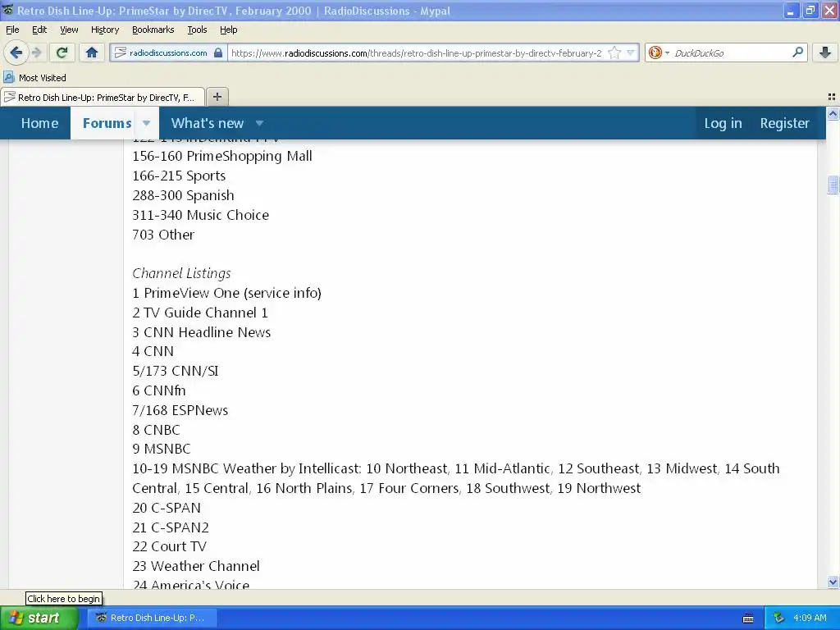
Task: Reload the page with refresh icon
Action: point(62,52)
